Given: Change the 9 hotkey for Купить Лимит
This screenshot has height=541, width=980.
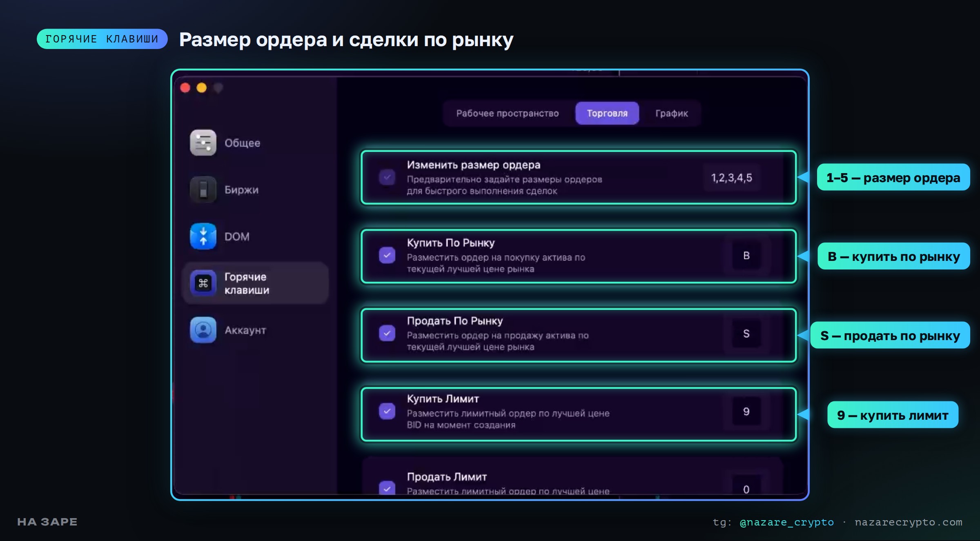Looking at the screenshot, I should [x=746, y=412].
